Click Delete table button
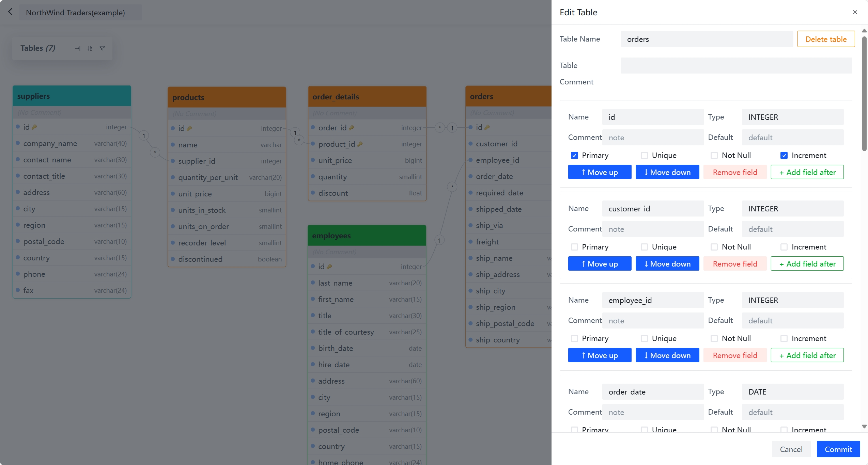 [x=826, y=39]
